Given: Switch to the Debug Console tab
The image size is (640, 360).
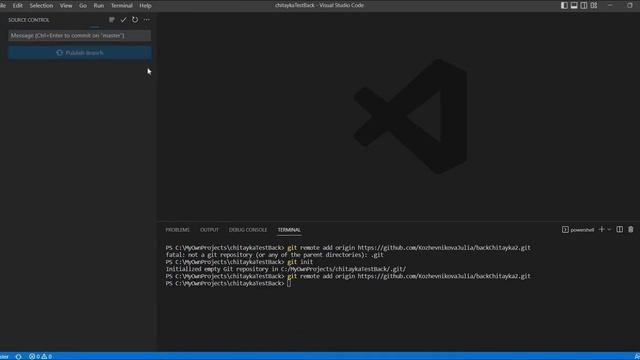Looking at the screenshot, I should click(x=248, y=230).
